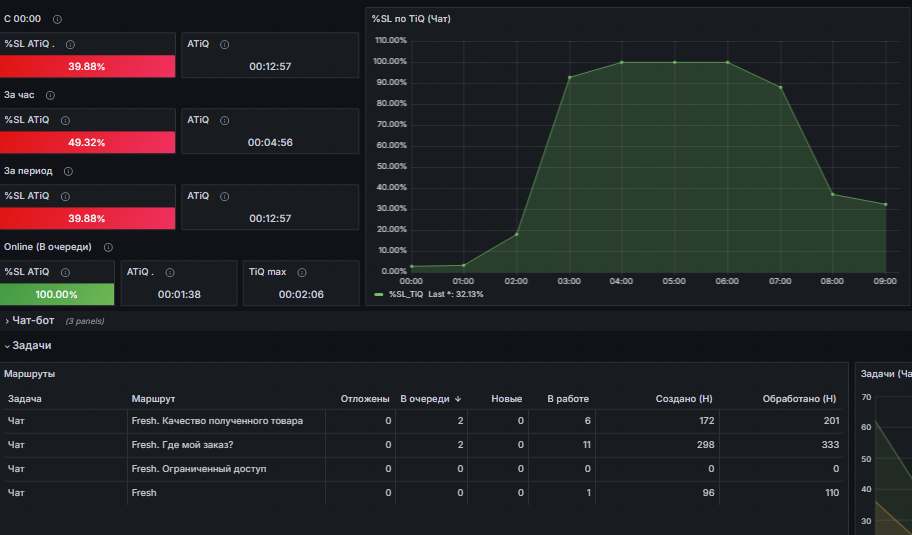This screenshot has width=912, height=535.
Task: Select Fresh. Где мой заказ? route row
Action: (423, 445)
